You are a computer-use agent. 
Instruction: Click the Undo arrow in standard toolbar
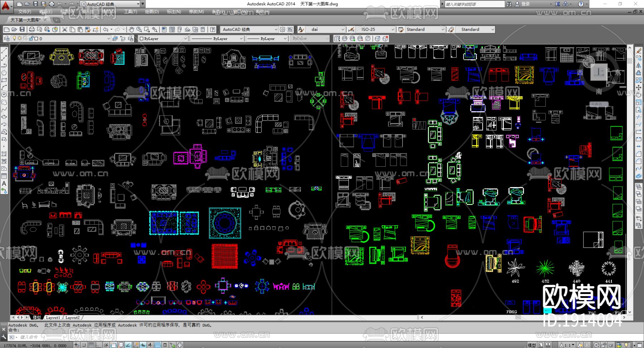point(106,29)
